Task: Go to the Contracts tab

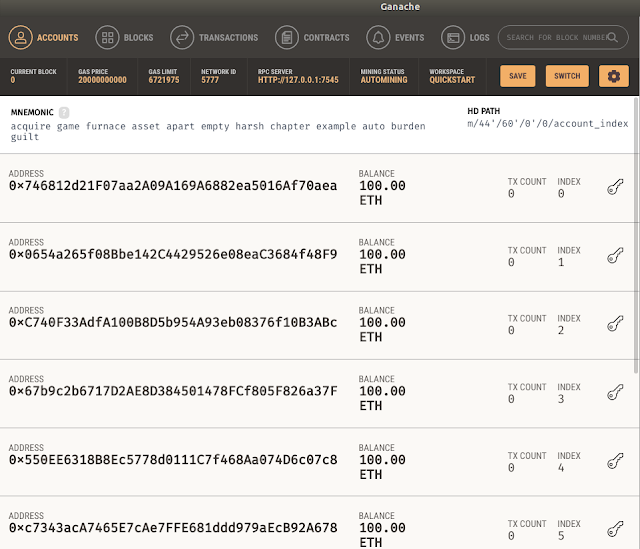Action: click(313, 38)
